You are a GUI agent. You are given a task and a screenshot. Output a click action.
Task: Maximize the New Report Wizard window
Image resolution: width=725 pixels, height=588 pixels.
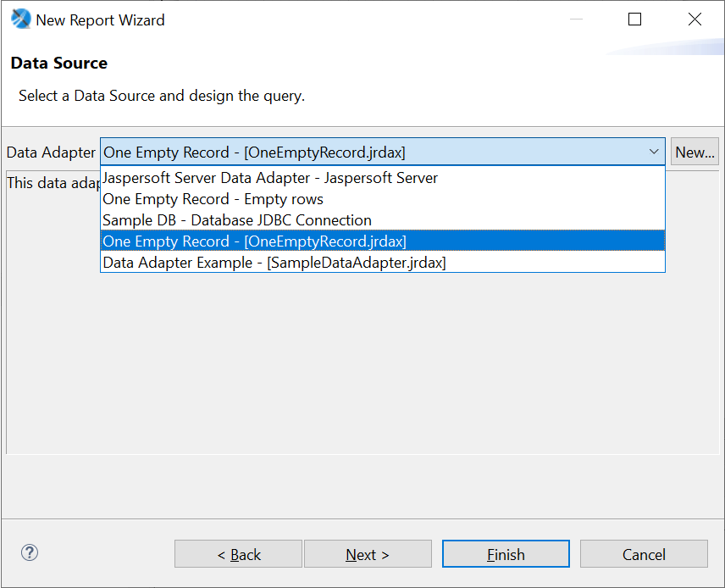point(635,19)
